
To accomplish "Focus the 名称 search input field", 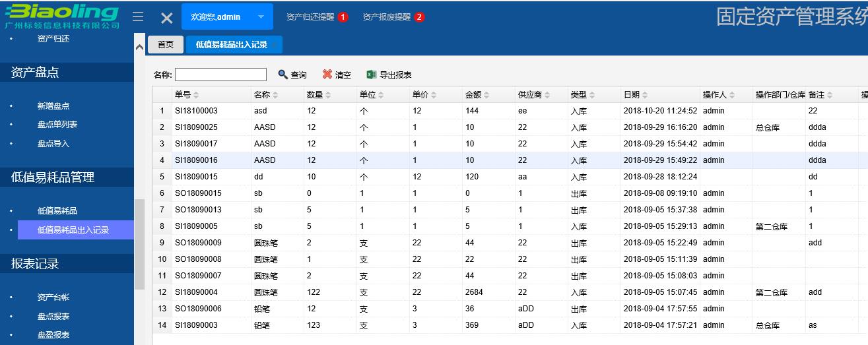I will click(220, 75).
